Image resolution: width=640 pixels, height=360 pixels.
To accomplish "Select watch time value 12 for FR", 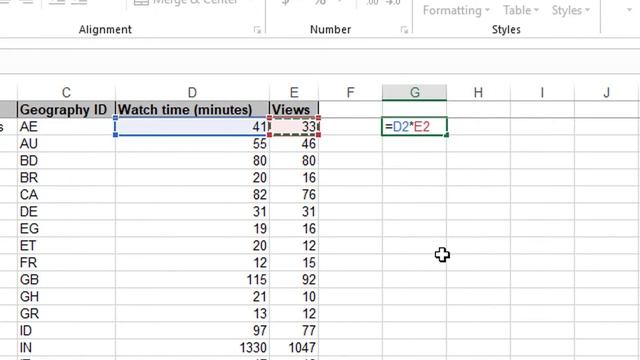I will 192,262.
